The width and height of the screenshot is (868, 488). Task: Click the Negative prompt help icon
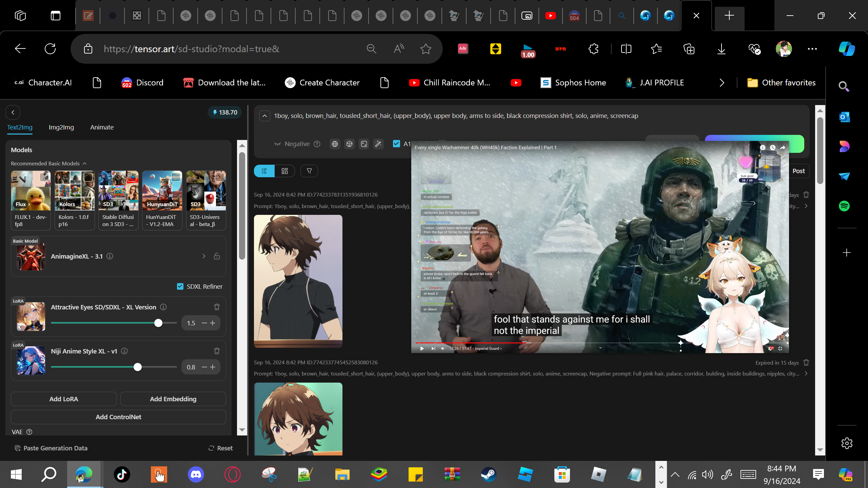point(317,144)
